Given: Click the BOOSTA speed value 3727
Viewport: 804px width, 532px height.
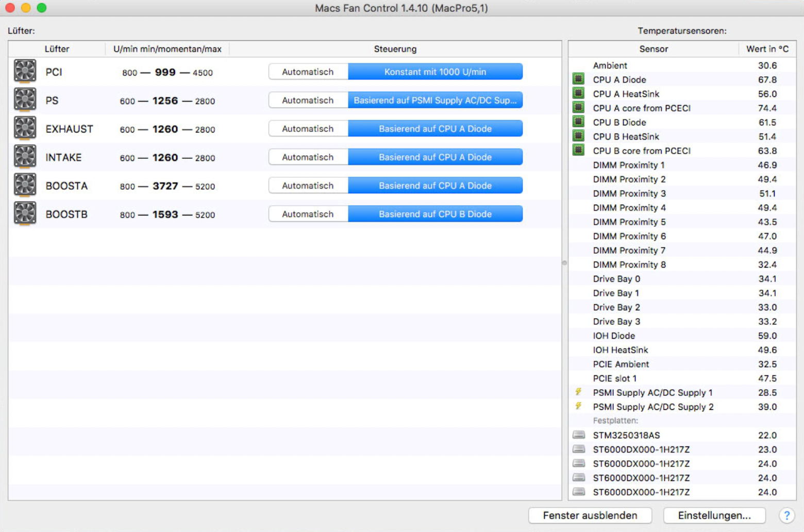Looking at the screenshot, I should pos(165,186).
